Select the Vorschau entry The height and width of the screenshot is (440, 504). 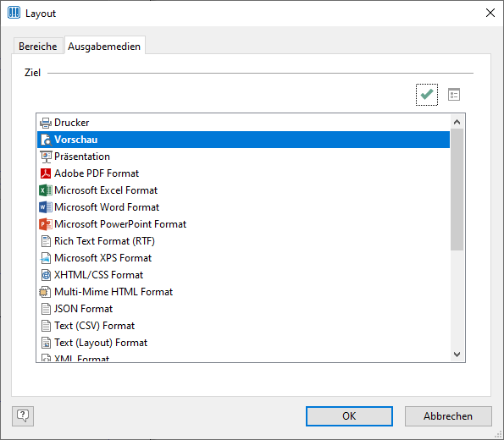click(x=244, y=140)
